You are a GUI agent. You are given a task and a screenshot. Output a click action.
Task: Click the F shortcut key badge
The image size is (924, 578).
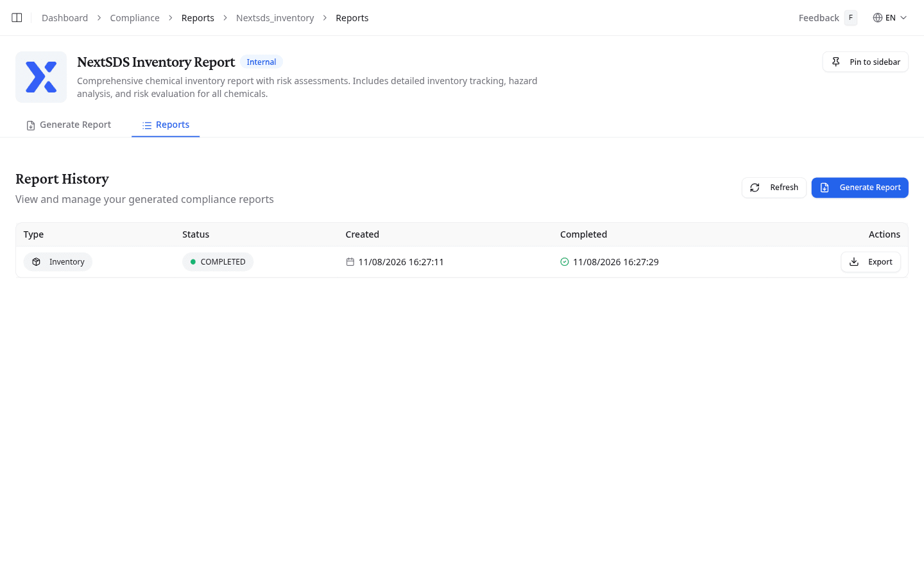click(851, 18)
